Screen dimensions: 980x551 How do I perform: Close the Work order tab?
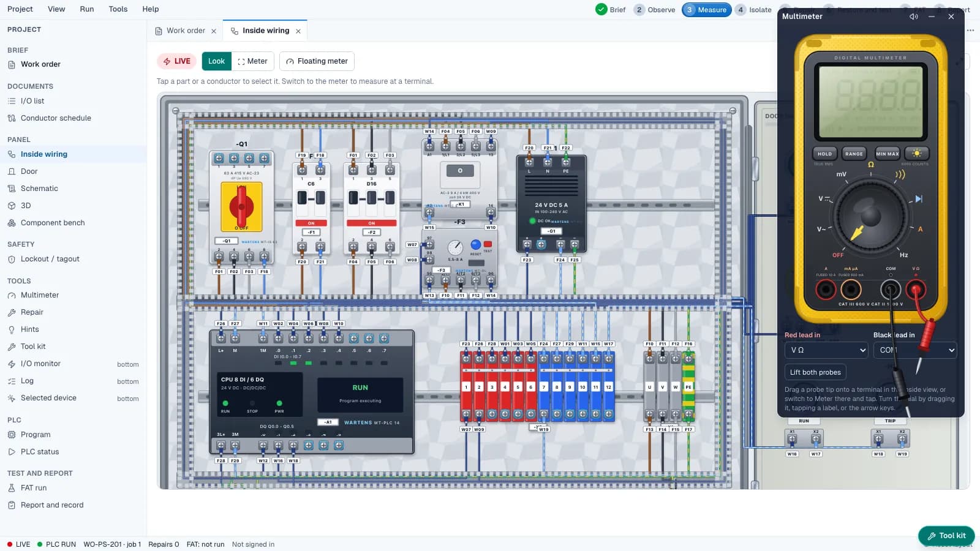(214, 31)
